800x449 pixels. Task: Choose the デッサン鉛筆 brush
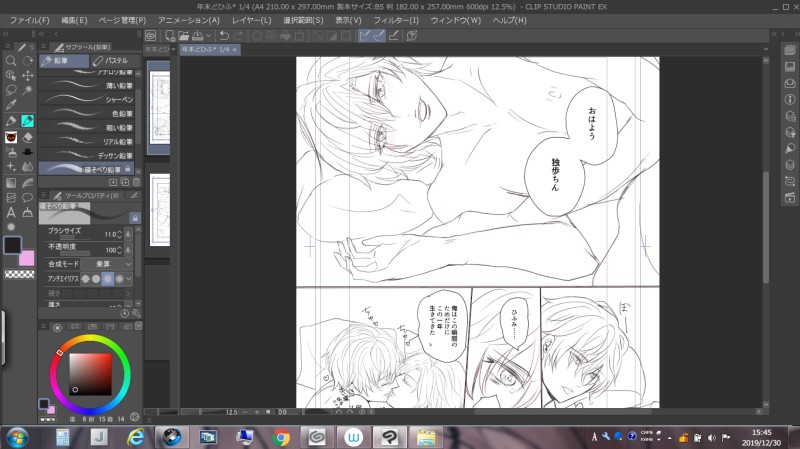pos(86,155)
